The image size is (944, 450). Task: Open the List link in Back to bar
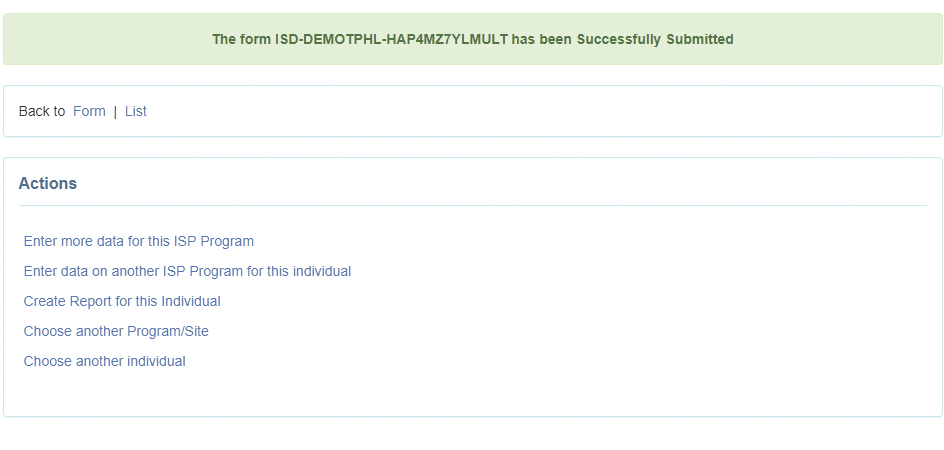pyautogui.click(x=136, y=111)
